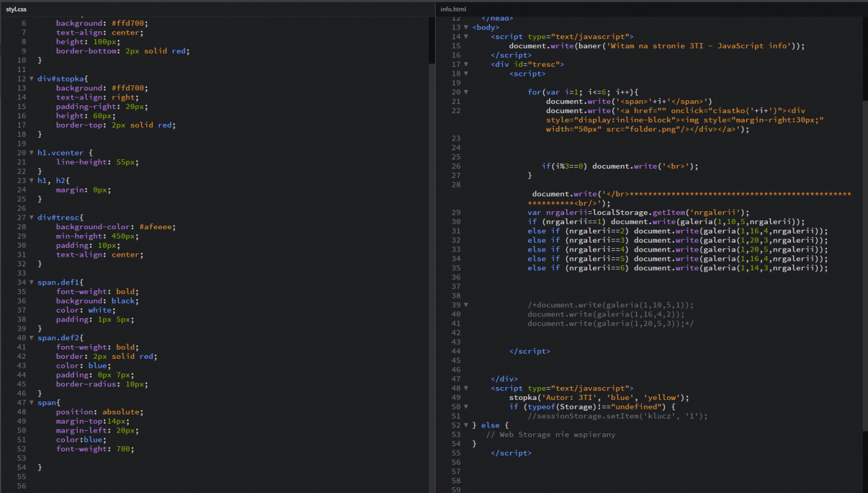Click the 'else if (nrgalerii==3)' line
The height and width of the screenshot is (493, 868).
pos(678,241)
